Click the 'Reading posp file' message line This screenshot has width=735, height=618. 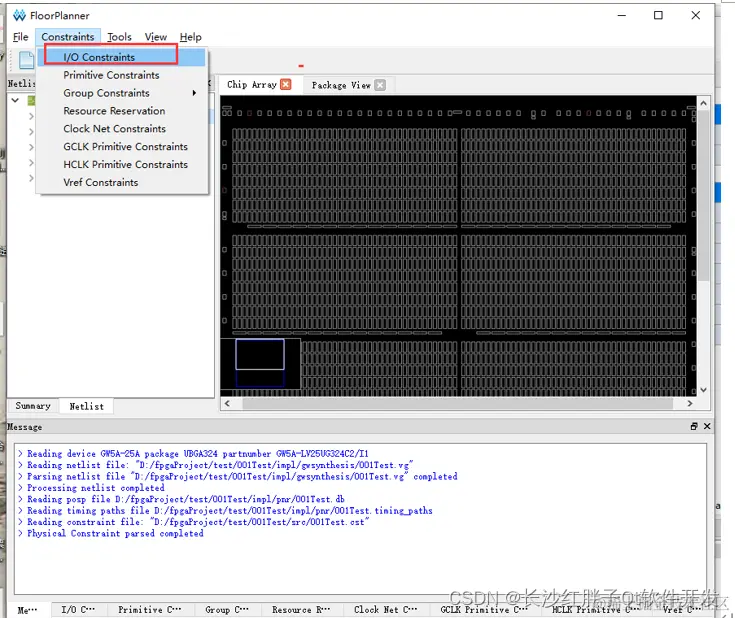pos(186,499)
